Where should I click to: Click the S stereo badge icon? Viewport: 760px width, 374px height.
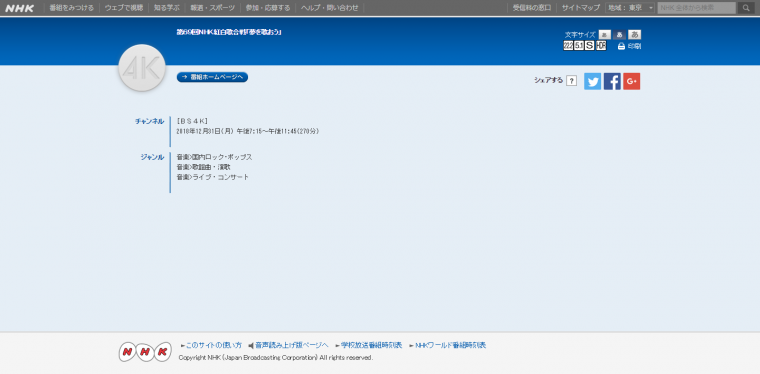(x=589, y=46)
